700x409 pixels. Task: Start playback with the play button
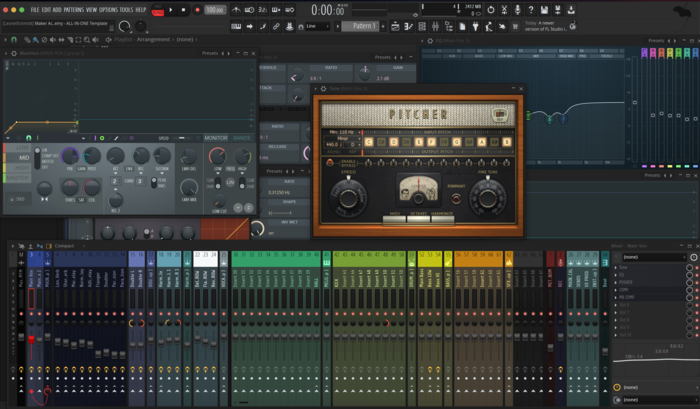[x=171, y=10]
